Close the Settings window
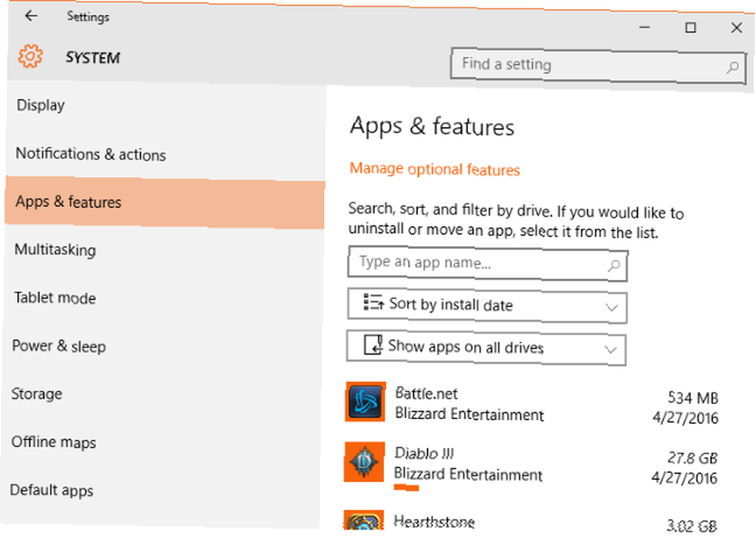756x538 pixels. (x=736, y=28)
